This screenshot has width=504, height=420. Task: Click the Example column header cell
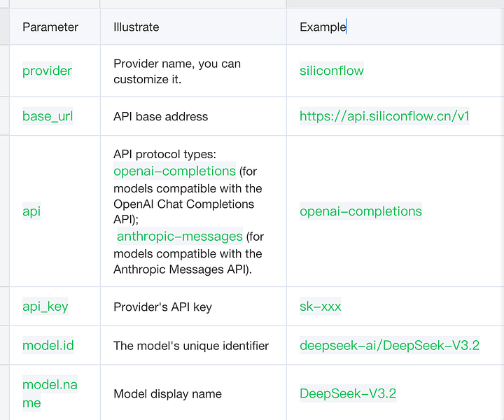pos(323,27)
